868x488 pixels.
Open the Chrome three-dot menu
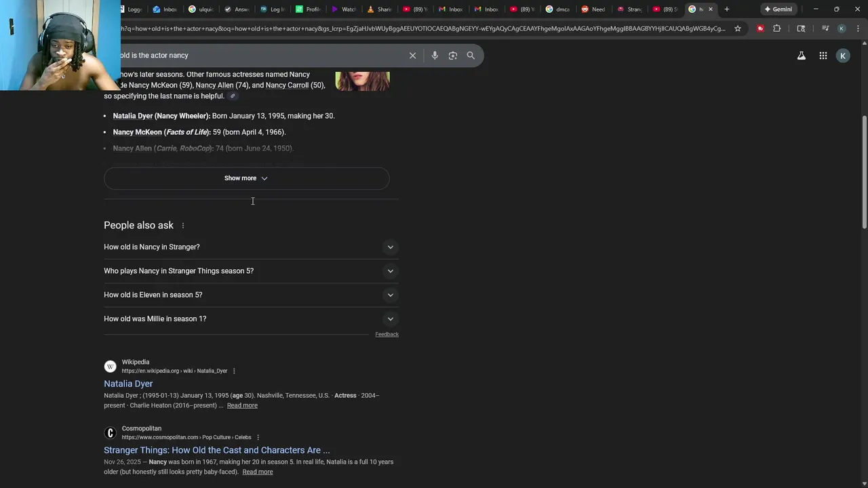pos(857,28)
